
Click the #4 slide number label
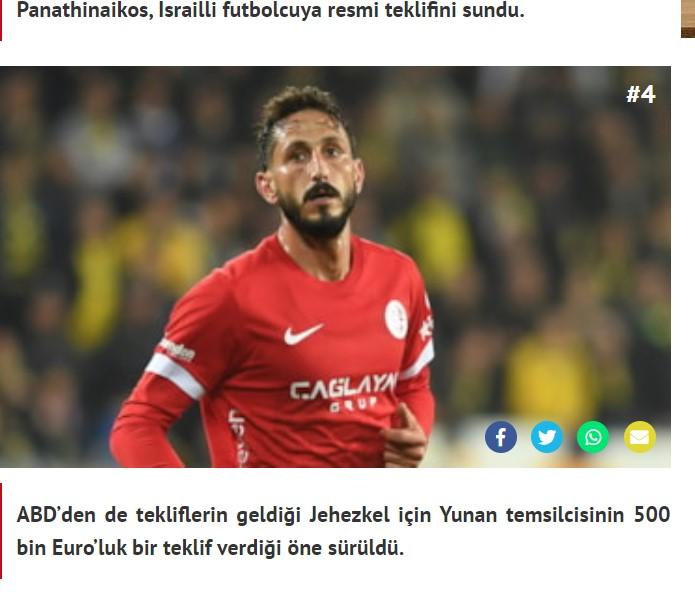pos(640,94)
